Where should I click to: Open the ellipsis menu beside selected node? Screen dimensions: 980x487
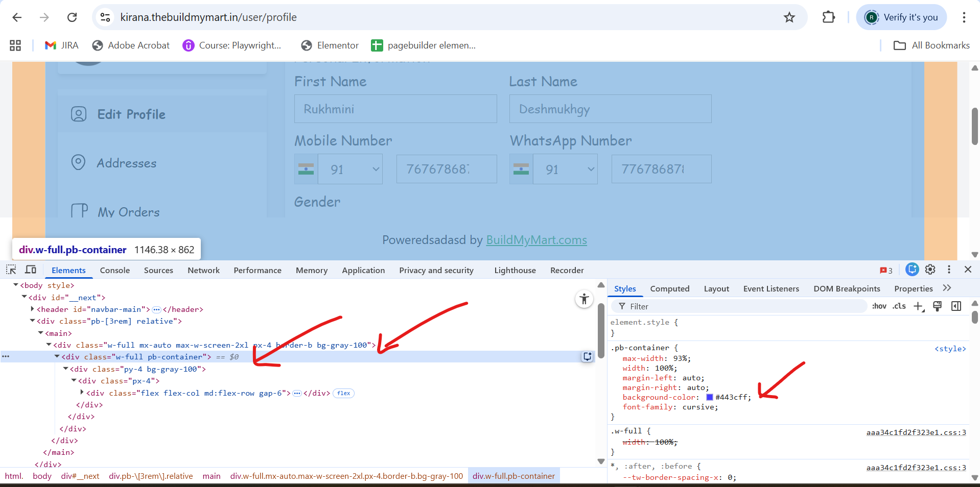[5, 356]
